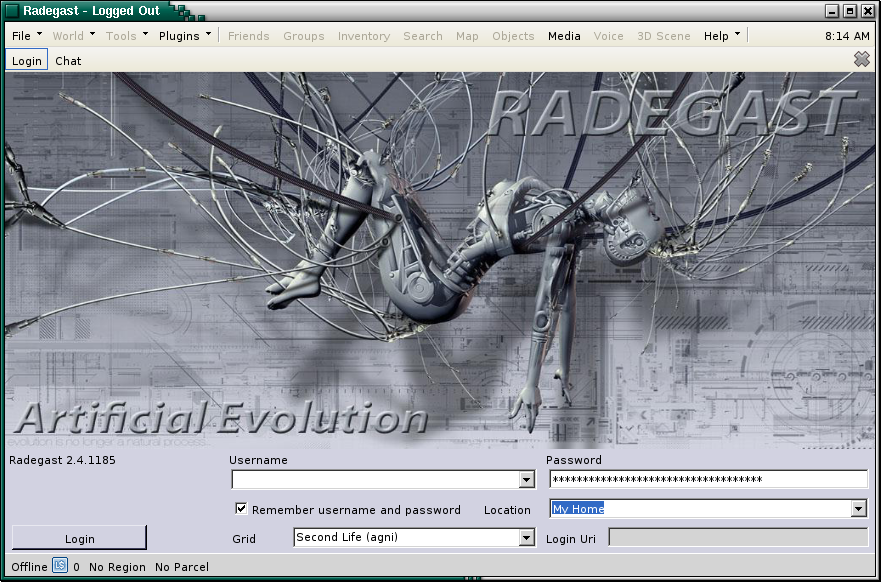Image resolution: width=881 pixels, height=582 pixels.
Task: Open the Plugins menu
Action: (x=185, y=36)
